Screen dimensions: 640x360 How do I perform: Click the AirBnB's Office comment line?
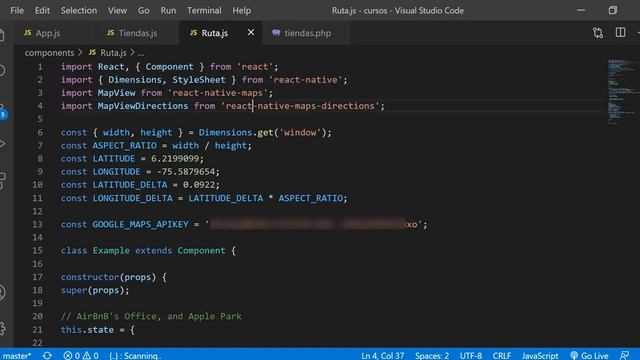pyautogui.click(x=151, y=316)
